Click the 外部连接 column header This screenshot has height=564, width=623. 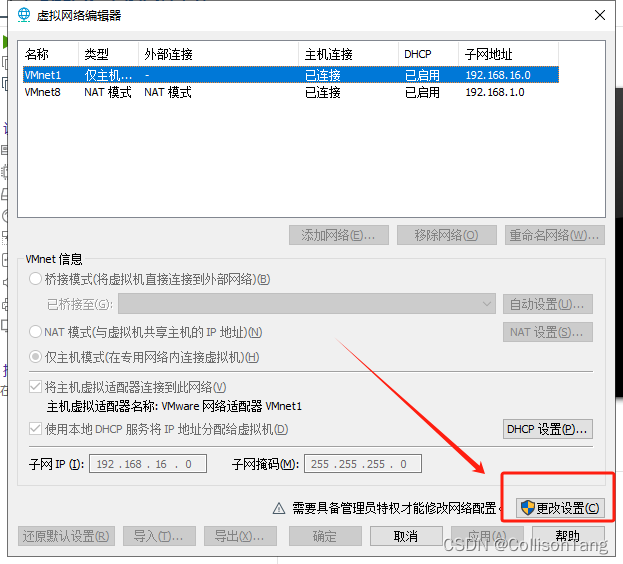[x=219, y=54]
